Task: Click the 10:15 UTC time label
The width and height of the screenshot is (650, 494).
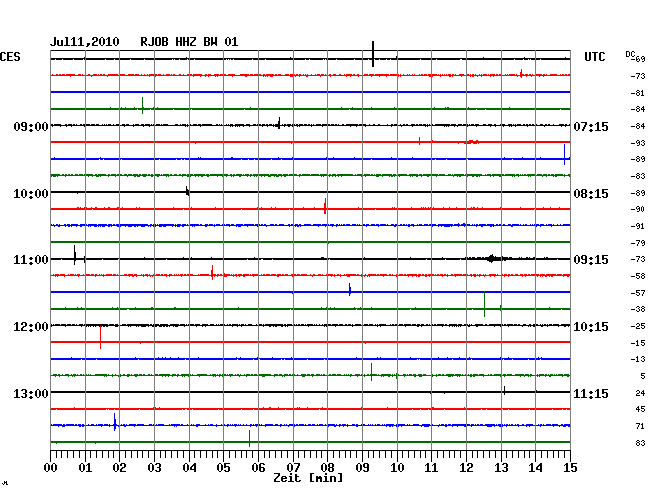Action: click(x=591, y=327)
